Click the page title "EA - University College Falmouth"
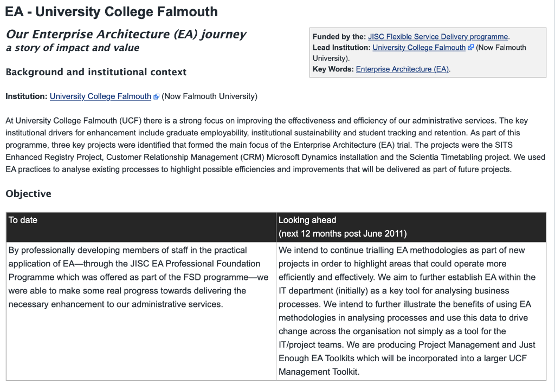 coord(112,11)
